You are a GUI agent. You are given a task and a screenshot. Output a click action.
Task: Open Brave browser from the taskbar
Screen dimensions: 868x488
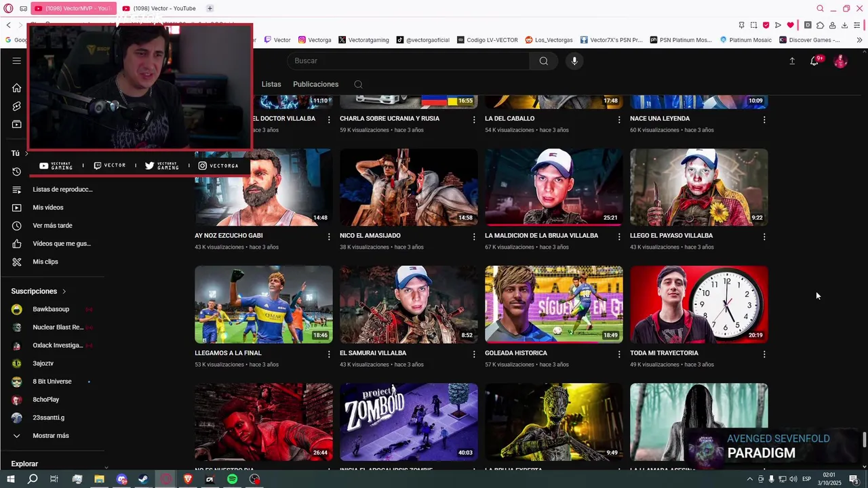click(188, 479)
